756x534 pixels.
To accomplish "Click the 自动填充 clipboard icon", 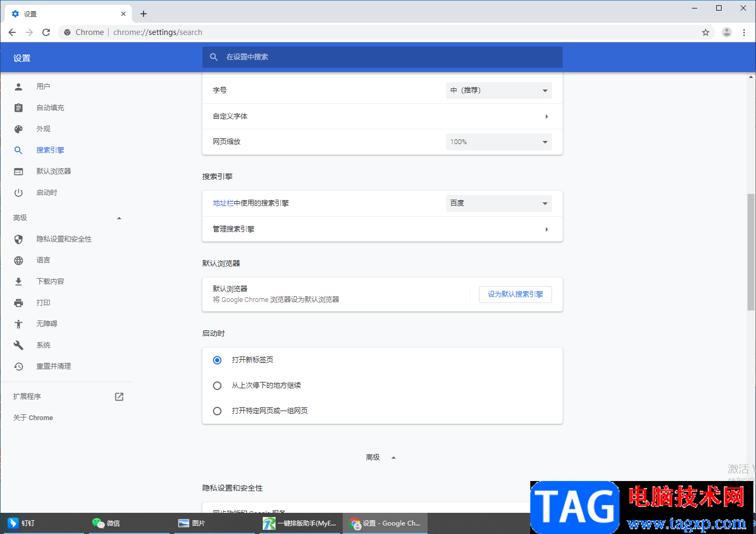I will pos(19,108).
